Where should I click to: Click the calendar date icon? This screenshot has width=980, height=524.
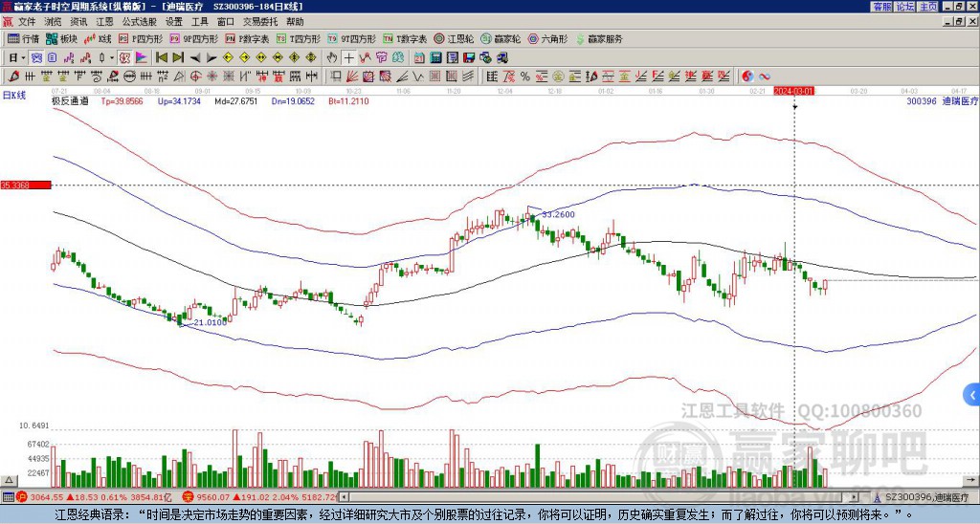tap(419, 58)
